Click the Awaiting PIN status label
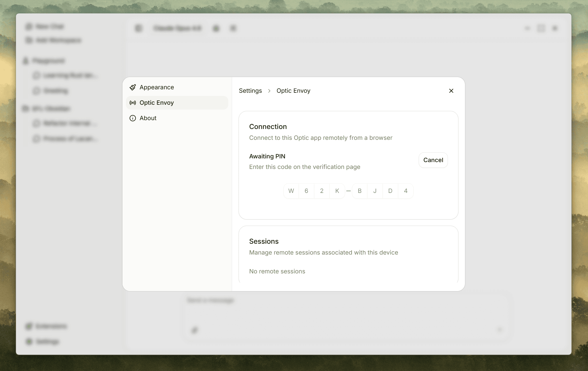This screenshot has height=371, width=588. click(x=267, y=156)
